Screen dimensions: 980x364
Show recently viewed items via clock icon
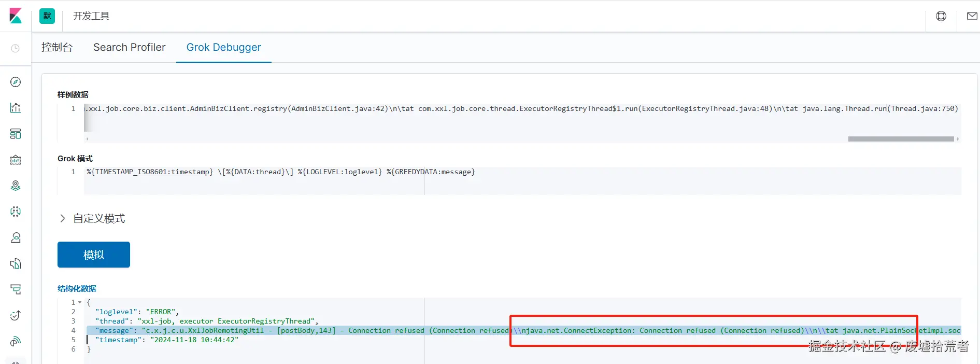click(x=16, y=48)
